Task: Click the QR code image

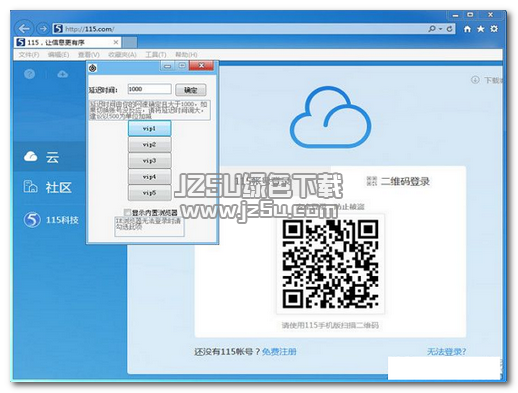Action: 330,264
